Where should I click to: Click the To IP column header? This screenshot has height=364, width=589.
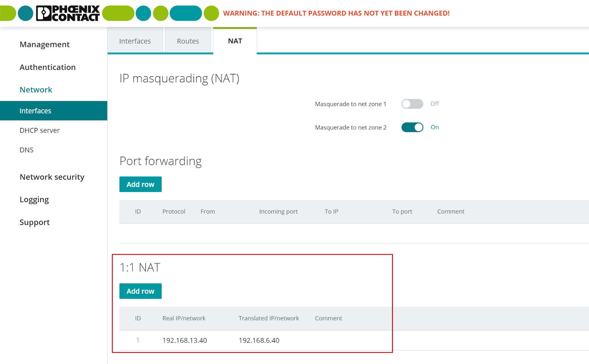(x=331, y=211)
